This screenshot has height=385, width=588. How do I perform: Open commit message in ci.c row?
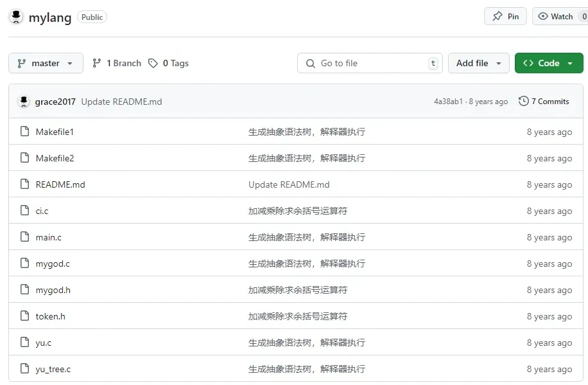point(298,211)
